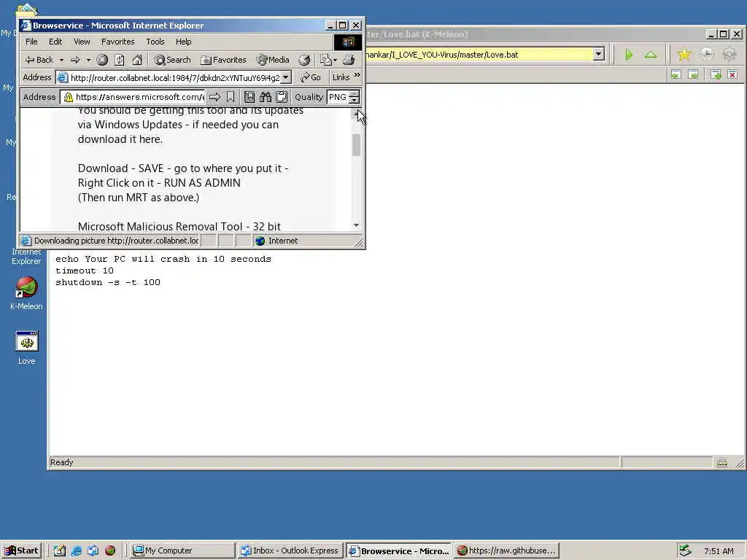Open the Media pane in IE

pos(273,60)
